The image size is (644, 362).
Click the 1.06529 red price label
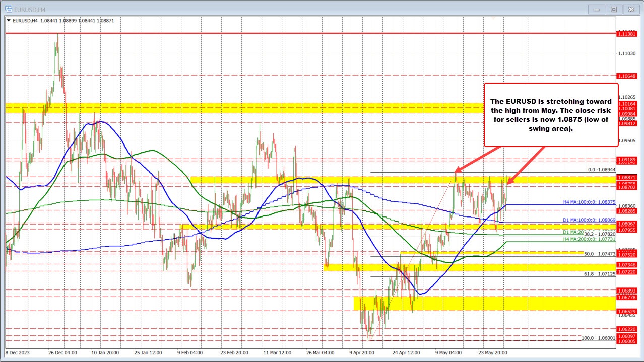tap(627, 312)
